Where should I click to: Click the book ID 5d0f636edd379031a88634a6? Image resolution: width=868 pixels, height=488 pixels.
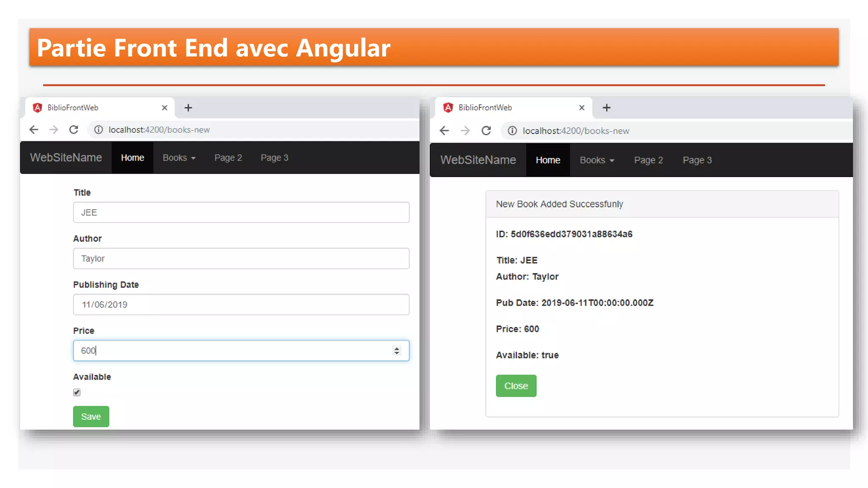[x=571, y=234]
